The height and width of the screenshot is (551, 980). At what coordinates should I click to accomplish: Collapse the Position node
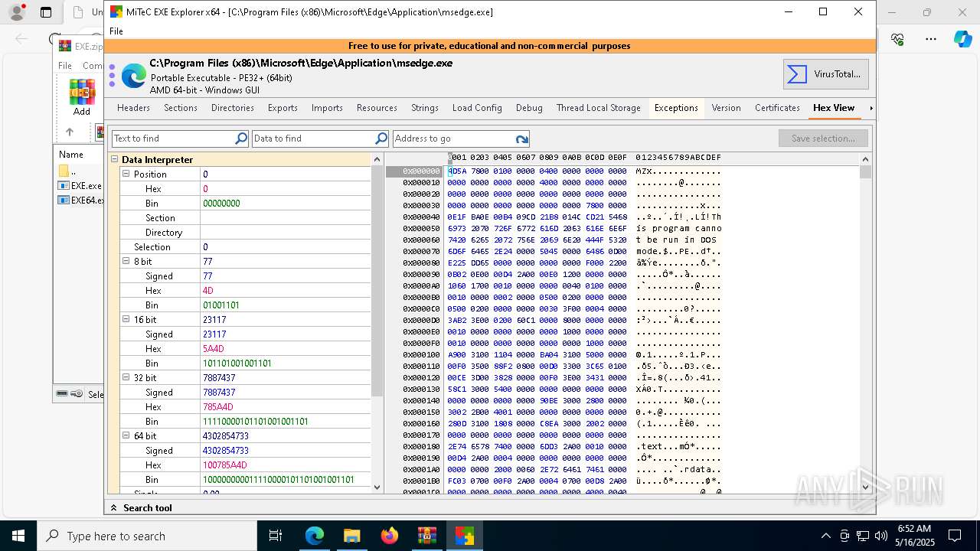click(126, 174)
